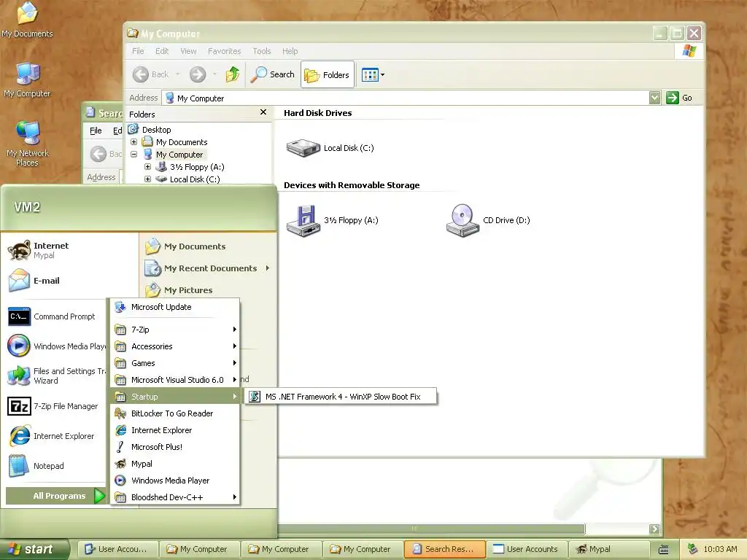Viewport: 747px width, 560px height.
Task: Switch to Search Results taskbar button
Action: point(444,549)
